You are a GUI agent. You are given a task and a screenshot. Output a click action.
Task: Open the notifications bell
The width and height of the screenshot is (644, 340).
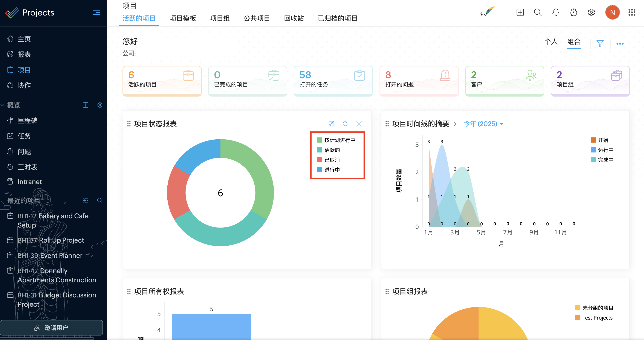(555, 12)
